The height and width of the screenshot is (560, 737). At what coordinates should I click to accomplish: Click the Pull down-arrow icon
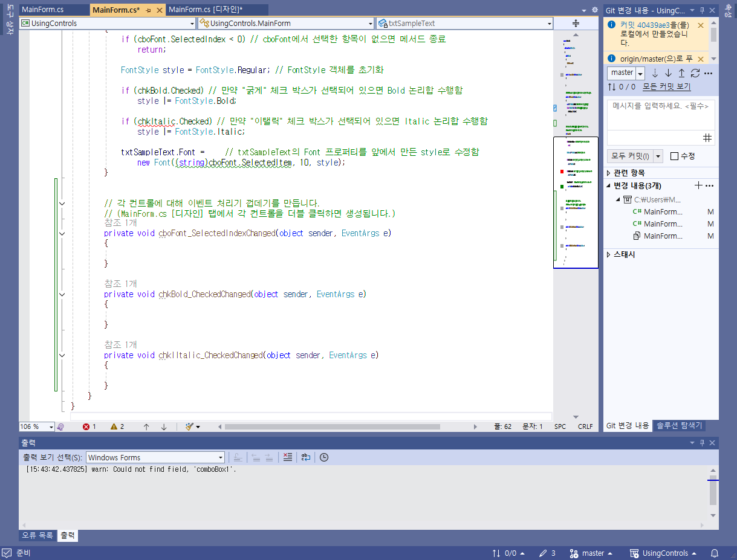pyautogui.click(x=668, y=73)
